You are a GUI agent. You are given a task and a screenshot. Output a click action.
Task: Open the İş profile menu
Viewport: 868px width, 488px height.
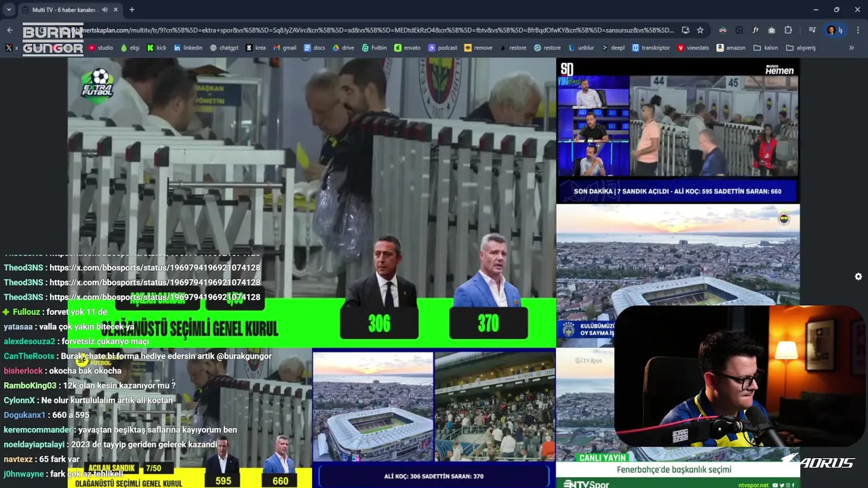pos(834,30)
